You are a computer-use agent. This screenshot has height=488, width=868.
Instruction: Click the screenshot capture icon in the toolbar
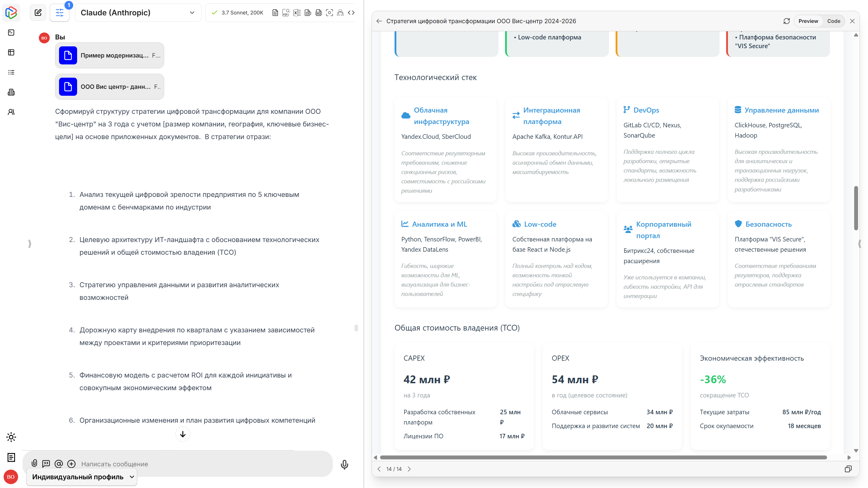(x=329, y=12)
